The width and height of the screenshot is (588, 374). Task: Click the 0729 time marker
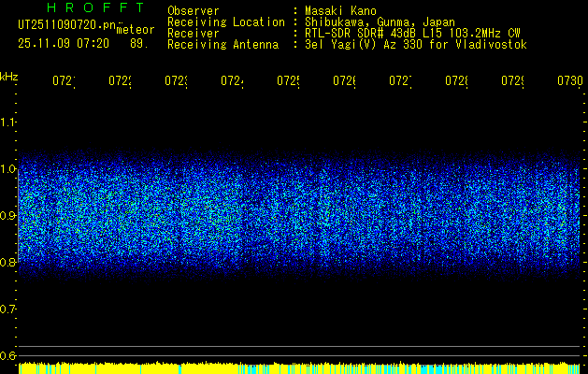(x=512, y=81)
